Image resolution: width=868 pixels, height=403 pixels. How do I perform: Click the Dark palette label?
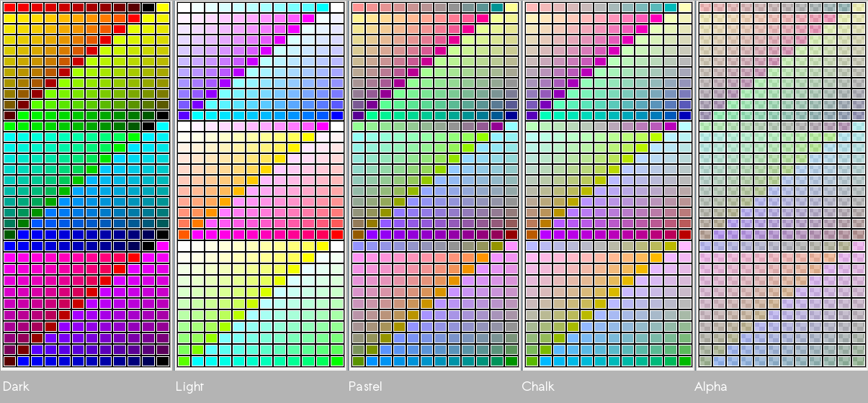coord(16,387)
